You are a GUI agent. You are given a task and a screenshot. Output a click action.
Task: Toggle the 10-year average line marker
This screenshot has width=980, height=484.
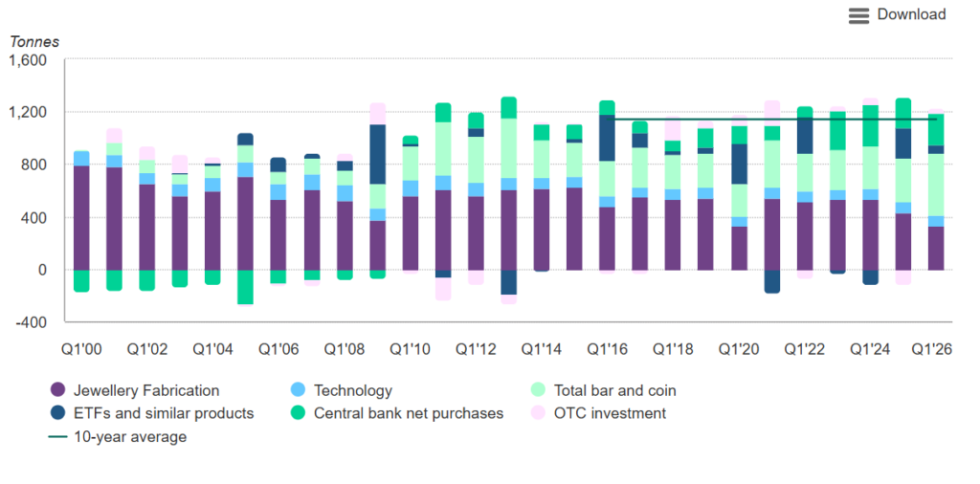57,436
